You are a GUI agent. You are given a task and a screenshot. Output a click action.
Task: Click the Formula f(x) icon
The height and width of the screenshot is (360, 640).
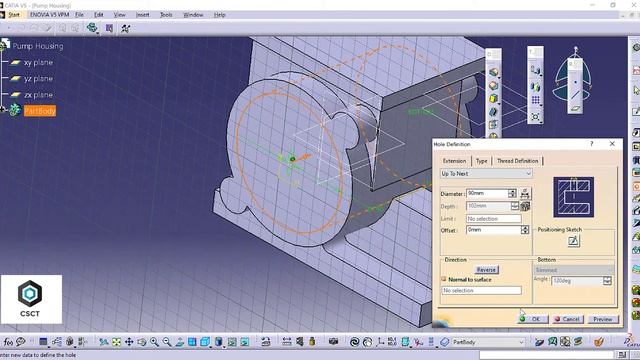pyautogui.click(x=8, y=342)
